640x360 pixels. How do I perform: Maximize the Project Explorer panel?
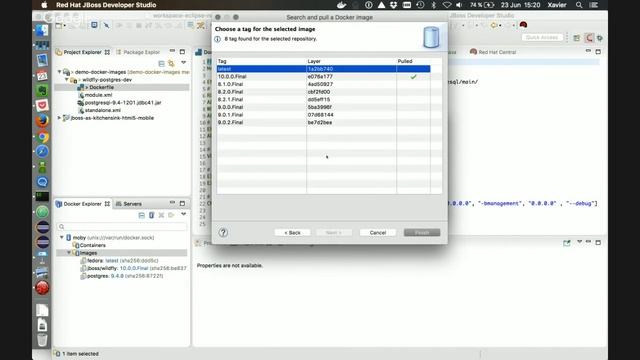point(182,52)
